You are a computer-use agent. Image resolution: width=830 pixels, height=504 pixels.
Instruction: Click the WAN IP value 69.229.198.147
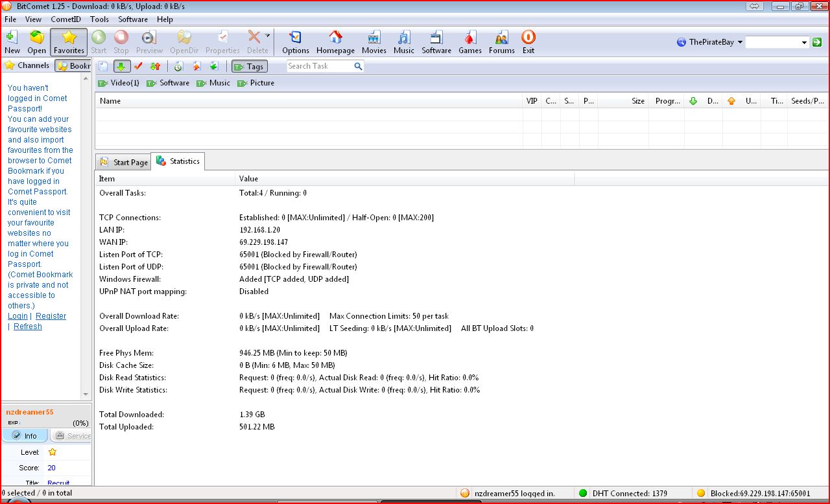click(x=264, y=242)
